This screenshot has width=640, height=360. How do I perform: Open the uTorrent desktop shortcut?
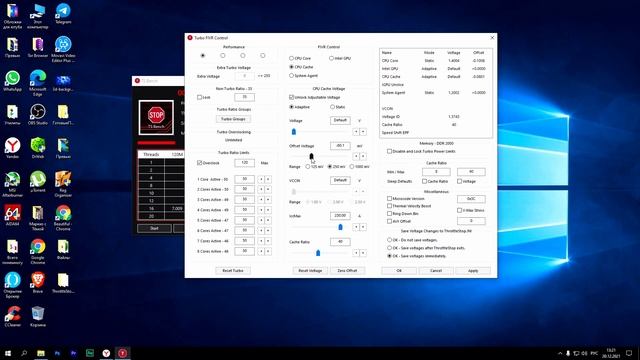(x=38, y=182)
